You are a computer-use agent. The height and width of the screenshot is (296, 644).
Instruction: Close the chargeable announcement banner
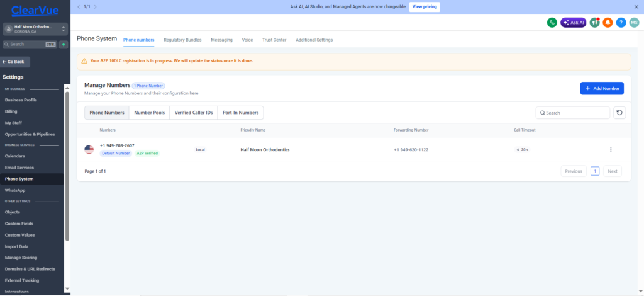click(636, 6)
